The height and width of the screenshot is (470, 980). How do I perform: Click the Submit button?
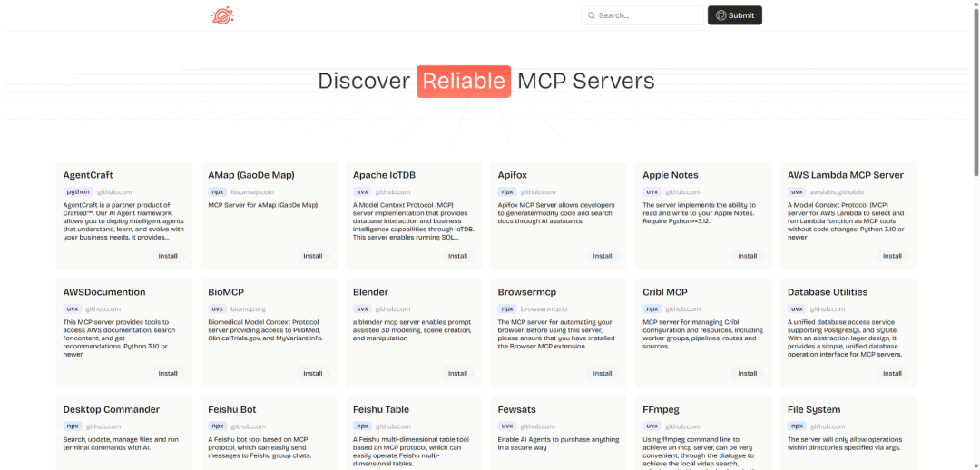pyautogui.click(x=734, y=15)
